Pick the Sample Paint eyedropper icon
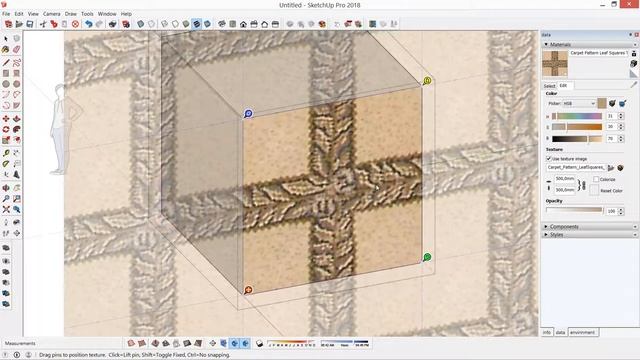Screen dimensions: 640x360 click(633, 84)
